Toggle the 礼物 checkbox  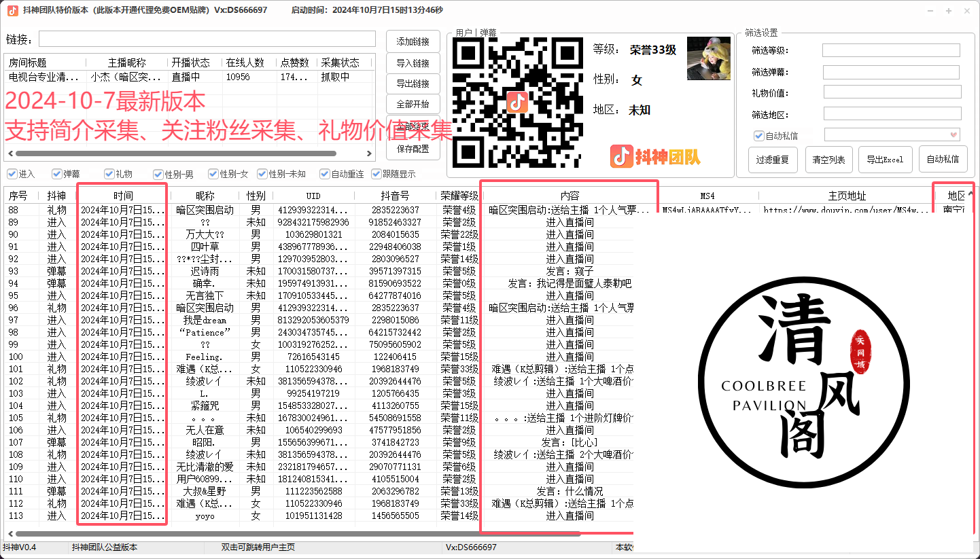[109, 174]
